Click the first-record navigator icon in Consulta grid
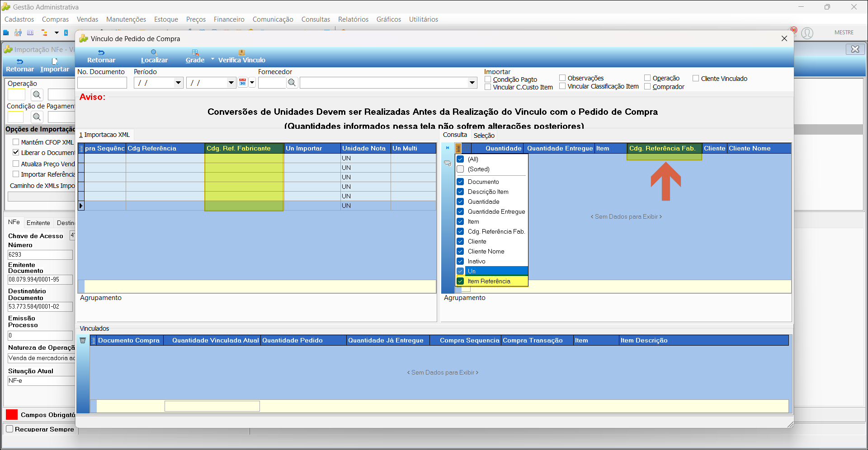This screenshot has height=450, width=868. (448, 148)
